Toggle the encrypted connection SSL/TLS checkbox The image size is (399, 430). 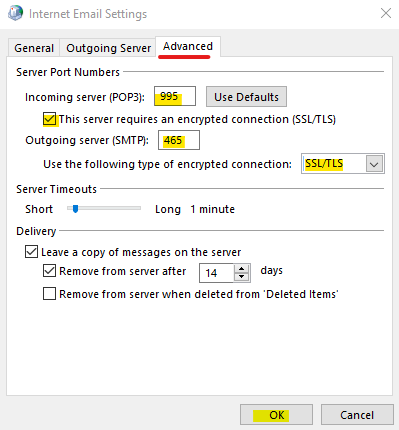click(x=49, y=119)
